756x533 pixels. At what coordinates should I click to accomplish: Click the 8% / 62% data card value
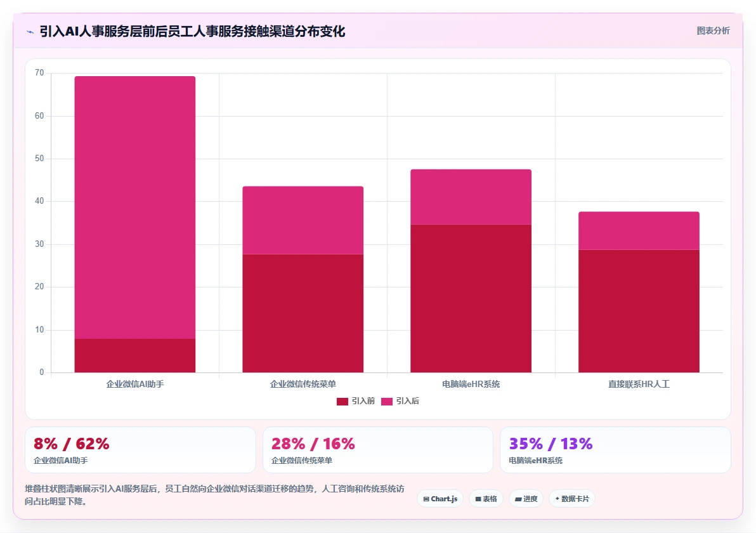tap(72, 444)
